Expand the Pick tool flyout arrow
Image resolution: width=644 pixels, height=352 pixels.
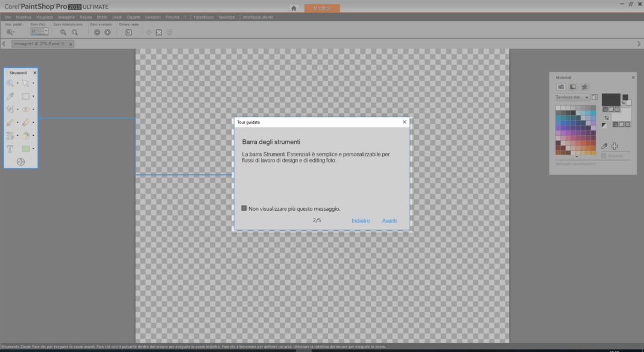(33, 83)
